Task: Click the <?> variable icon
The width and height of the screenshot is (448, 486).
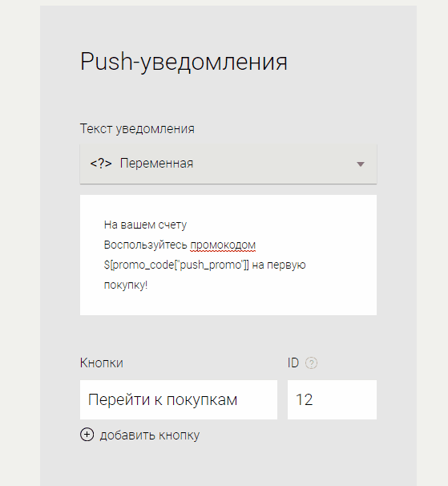Action: [101, 164]
